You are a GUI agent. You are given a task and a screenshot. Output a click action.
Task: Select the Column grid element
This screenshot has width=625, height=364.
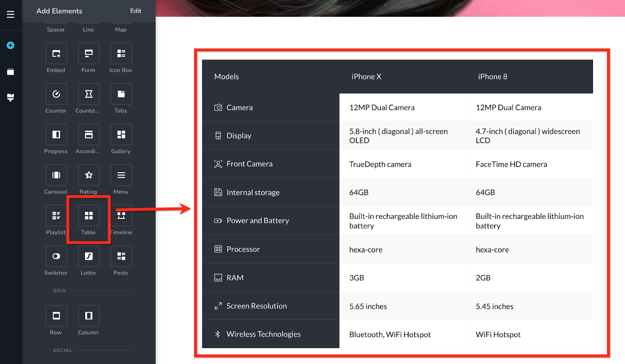pyautogui.click(x=89, y=316)
